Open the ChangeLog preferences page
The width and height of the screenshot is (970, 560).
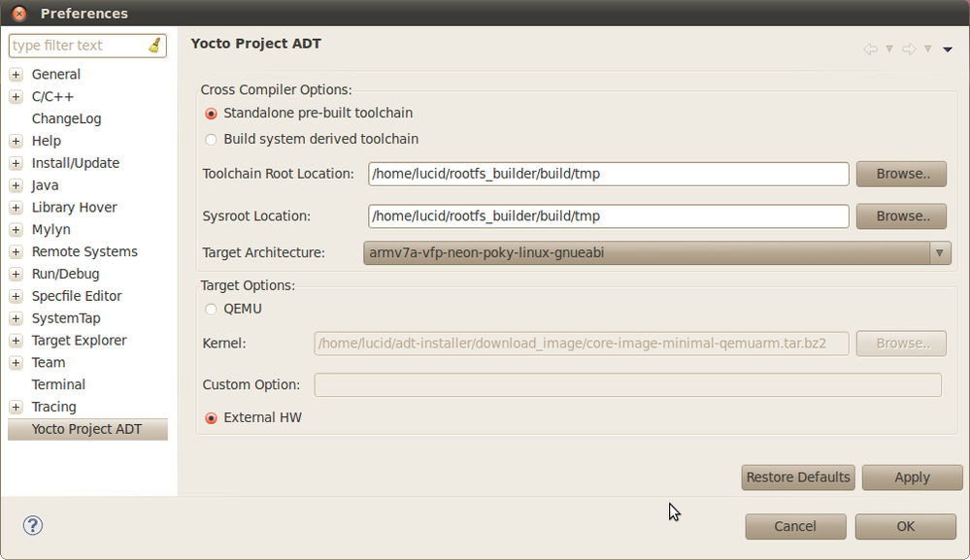(x=66, y=118)
